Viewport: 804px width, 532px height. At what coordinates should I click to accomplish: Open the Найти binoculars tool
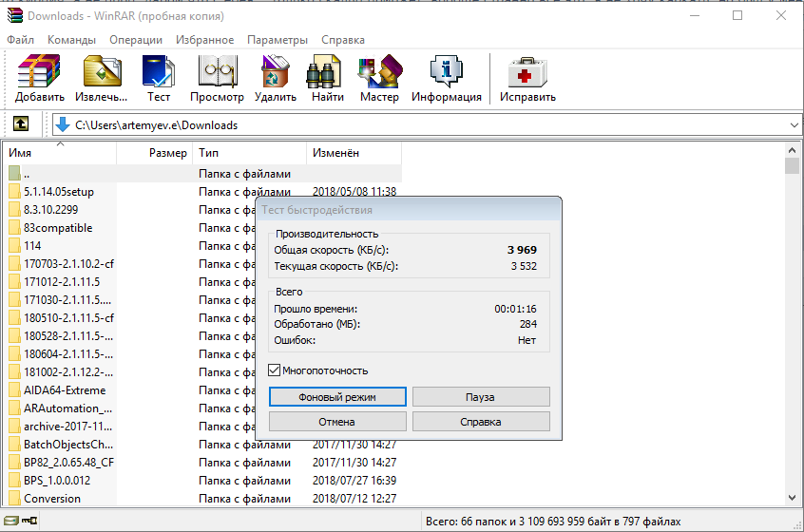click(323, 70)
